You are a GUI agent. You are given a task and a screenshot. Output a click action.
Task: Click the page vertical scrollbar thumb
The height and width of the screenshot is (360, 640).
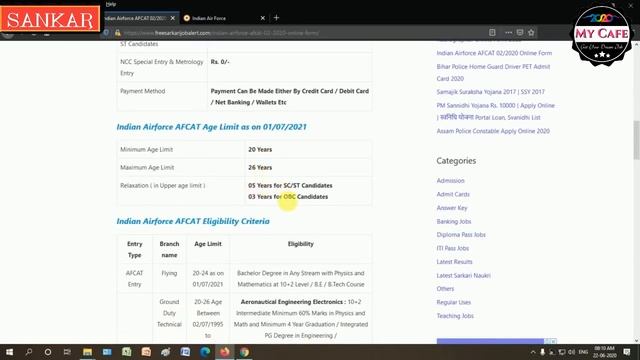point(636,140)
